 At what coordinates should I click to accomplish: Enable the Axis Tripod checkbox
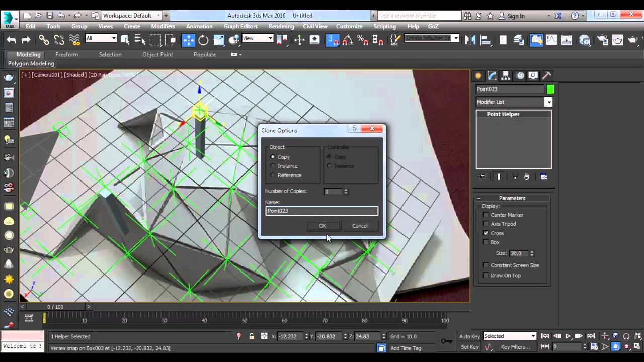[486, 224]
